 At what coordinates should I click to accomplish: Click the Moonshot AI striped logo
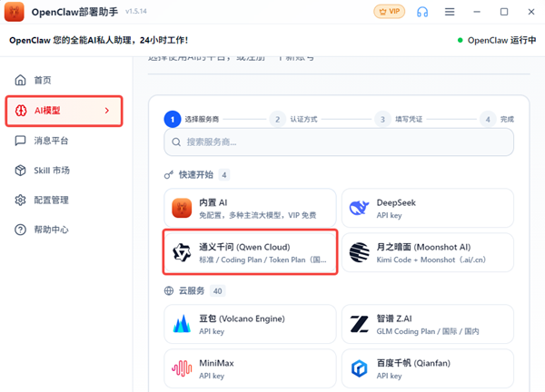click(360, 252)
